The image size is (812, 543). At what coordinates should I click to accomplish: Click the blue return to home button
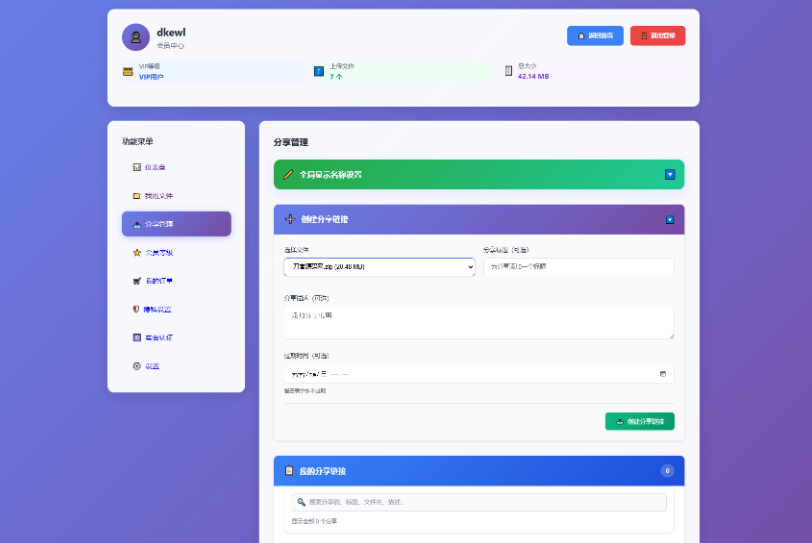click(595, 36)
